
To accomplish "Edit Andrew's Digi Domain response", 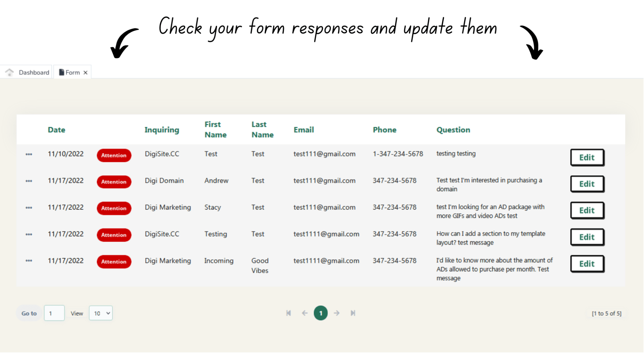I will pyautogui.click(x=587, y=184).
